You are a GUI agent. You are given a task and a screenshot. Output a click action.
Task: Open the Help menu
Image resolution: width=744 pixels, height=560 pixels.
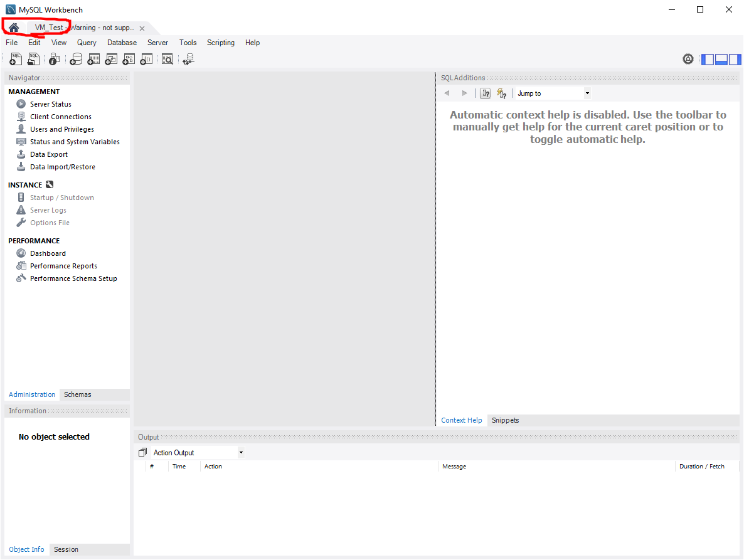[x=252, y=43]
